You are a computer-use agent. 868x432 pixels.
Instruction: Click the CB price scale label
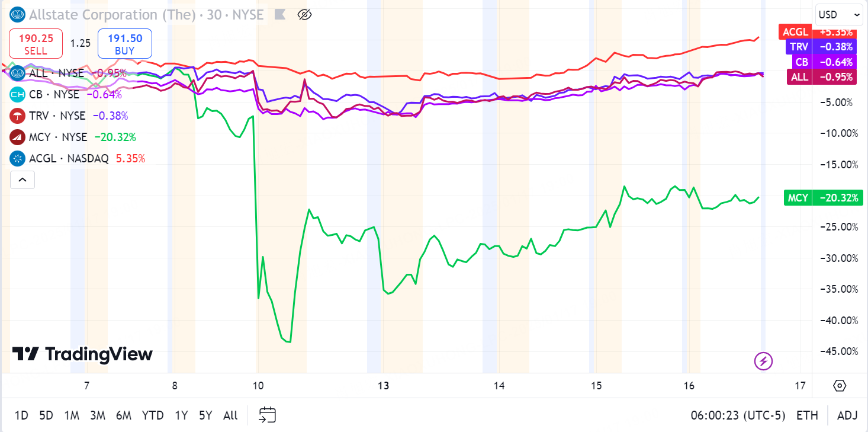point(825,62)
